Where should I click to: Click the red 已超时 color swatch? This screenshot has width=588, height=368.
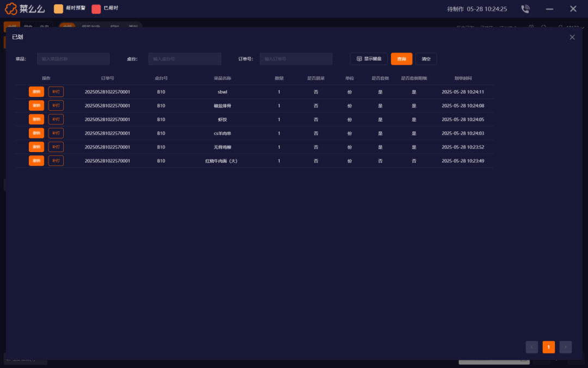pyautogui.click(x=96, y=9)
